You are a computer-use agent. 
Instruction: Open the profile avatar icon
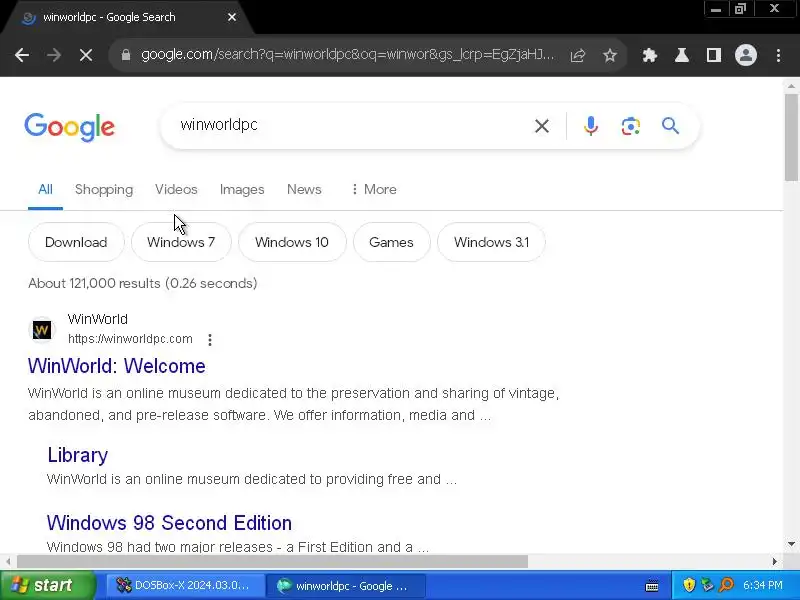click(x=745, y=55)
